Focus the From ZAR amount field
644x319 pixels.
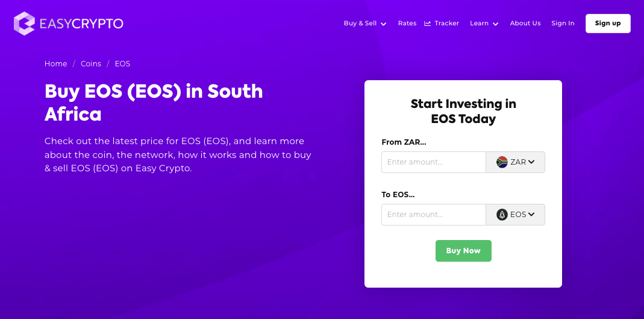point(434,162)
